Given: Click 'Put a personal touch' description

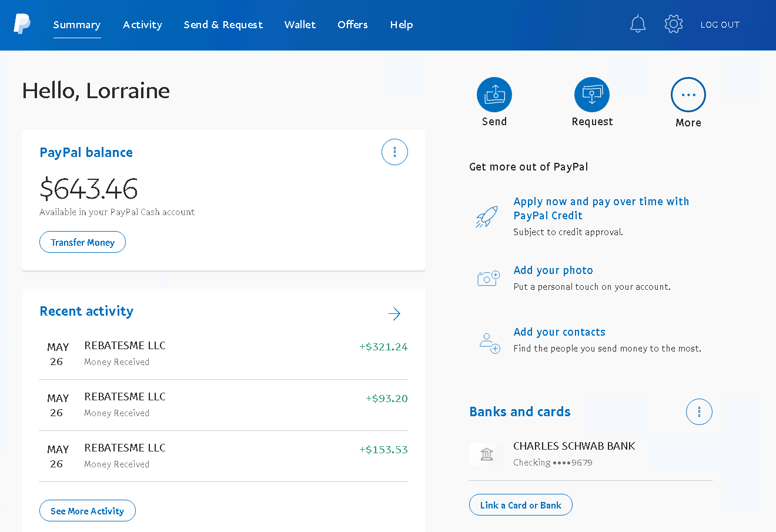Looking at the screenshot, I should (592, 287).
